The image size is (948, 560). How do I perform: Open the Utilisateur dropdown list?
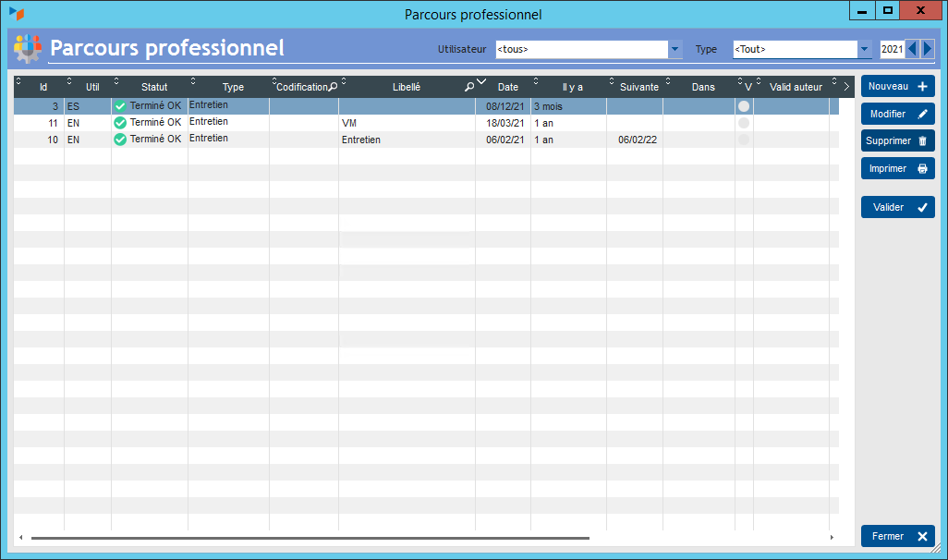[675, 49]
